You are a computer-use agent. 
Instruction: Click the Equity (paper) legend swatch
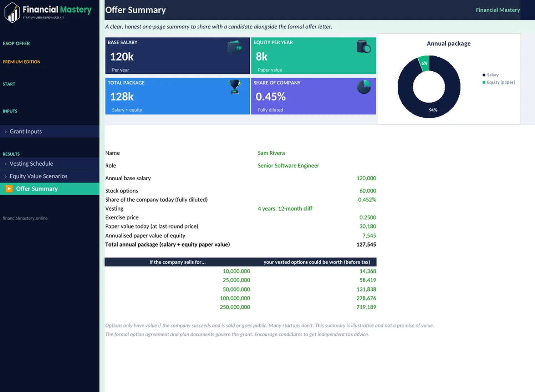(x=484, y=82)
